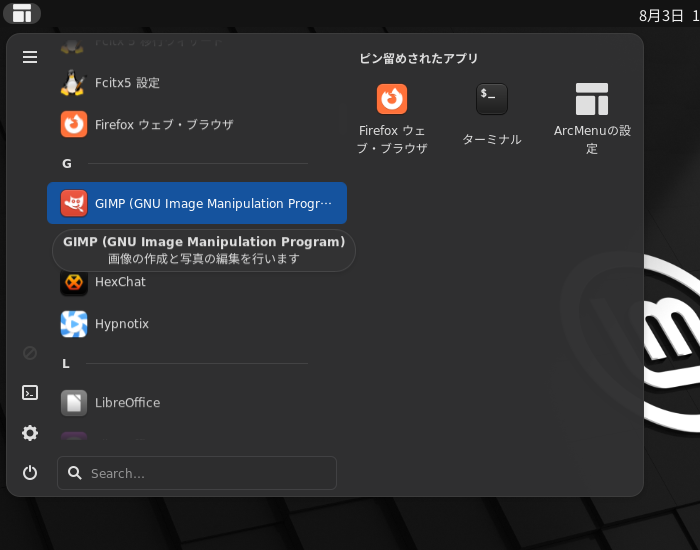The width and height of the screenshot is (700, 550).
Task: Select Hypnotix label in list
Action: click(x=122, y=324)
